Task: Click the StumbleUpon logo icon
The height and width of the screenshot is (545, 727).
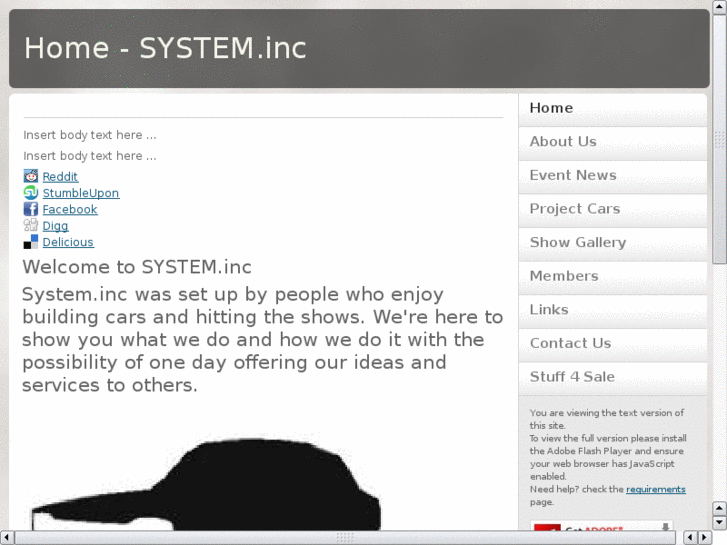Action: [x=30, y=193]
